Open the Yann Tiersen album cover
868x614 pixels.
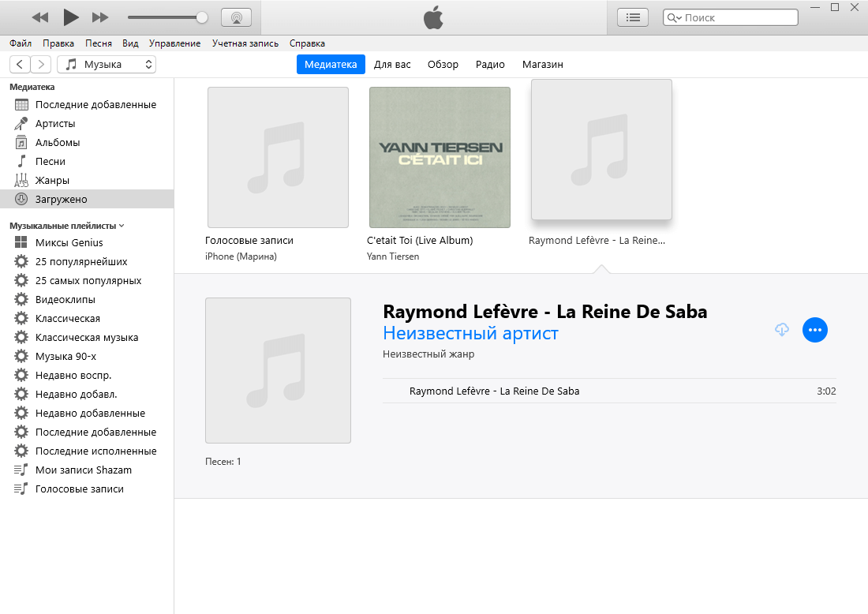pyautogui.click(x=440, y=157)
